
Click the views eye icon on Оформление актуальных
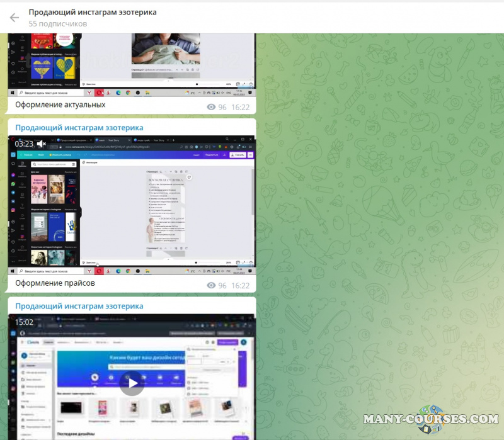coord(211,108)
